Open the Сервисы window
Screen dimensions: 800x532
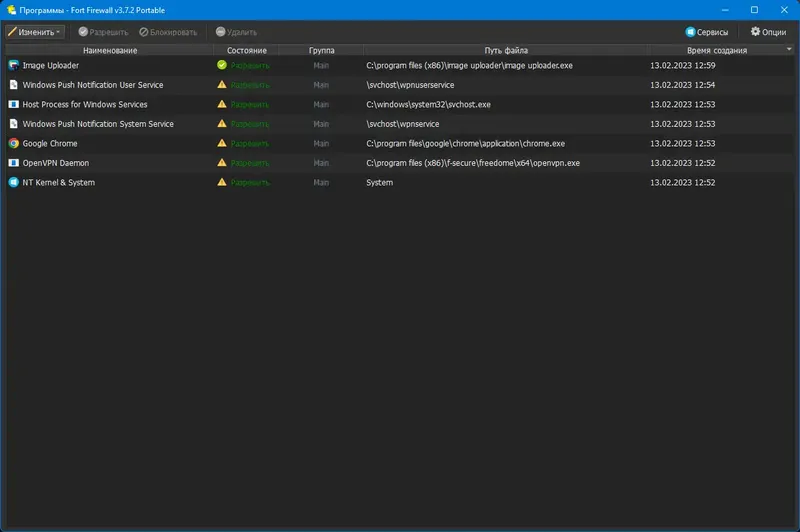click(707, 32)
